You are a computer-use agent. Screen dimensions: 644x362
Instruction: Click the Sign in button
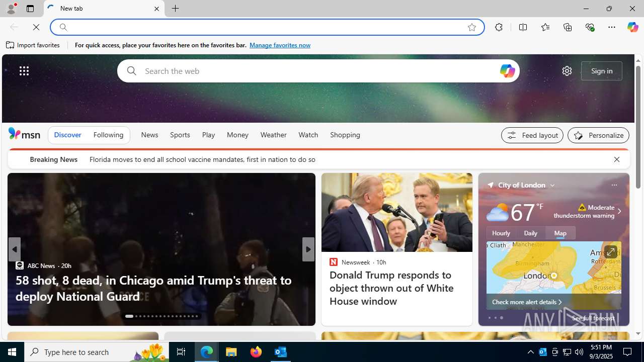[x=601, y=71]
